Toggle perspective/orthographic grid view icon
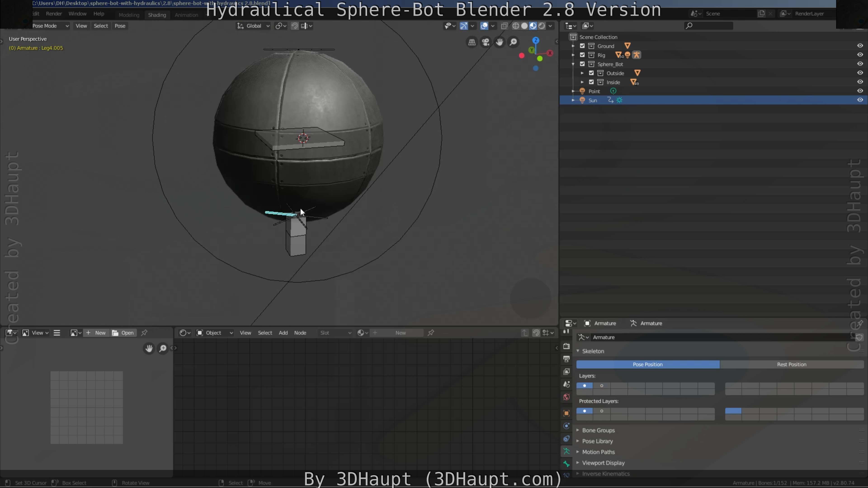This screenshot has height=488, width=868. [472, 42]
